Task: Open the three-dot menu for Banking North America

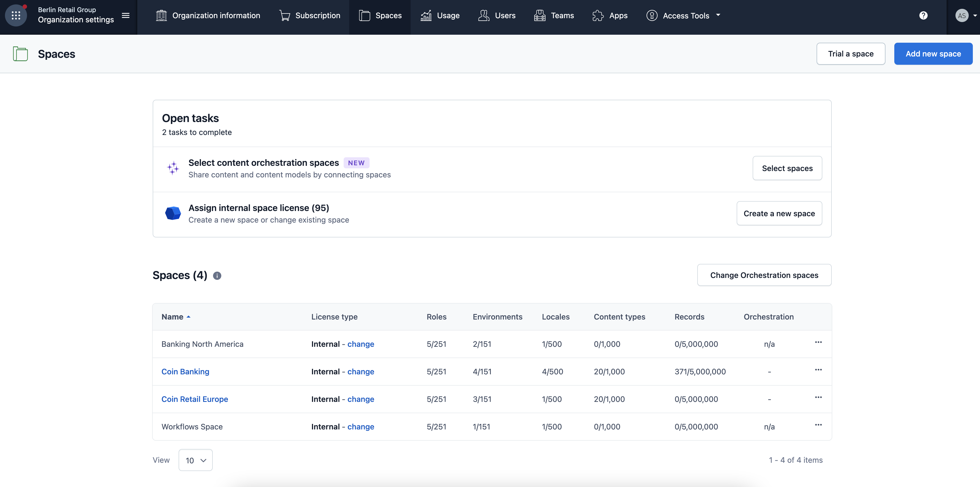Action: point(818,342)
